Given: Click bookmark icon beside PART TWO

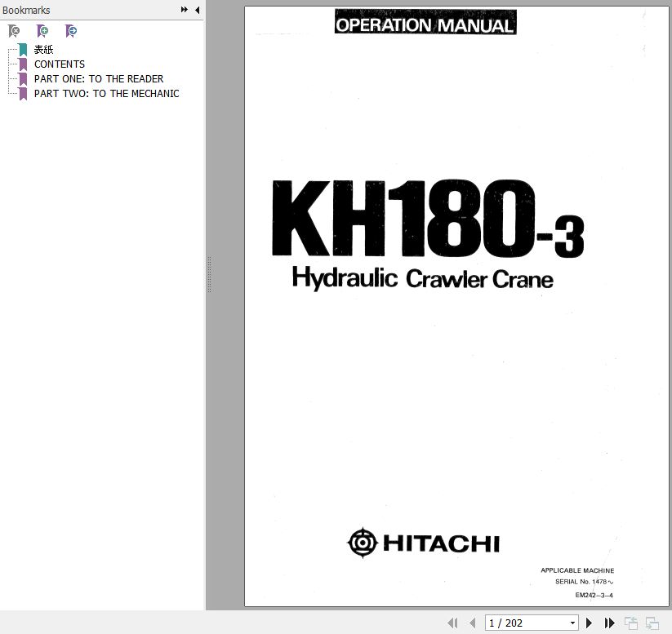Looking at the screenshot, I should (x=23, y=93).
